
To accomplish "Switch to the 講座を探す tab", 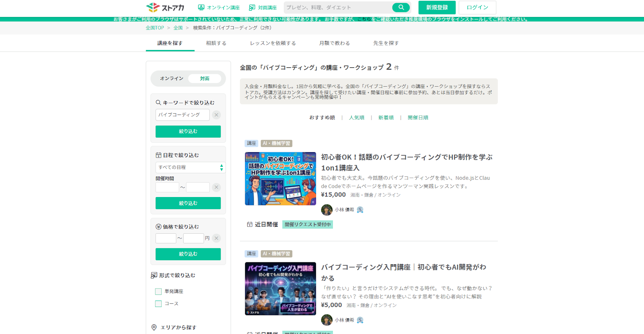I will [170, 43].
